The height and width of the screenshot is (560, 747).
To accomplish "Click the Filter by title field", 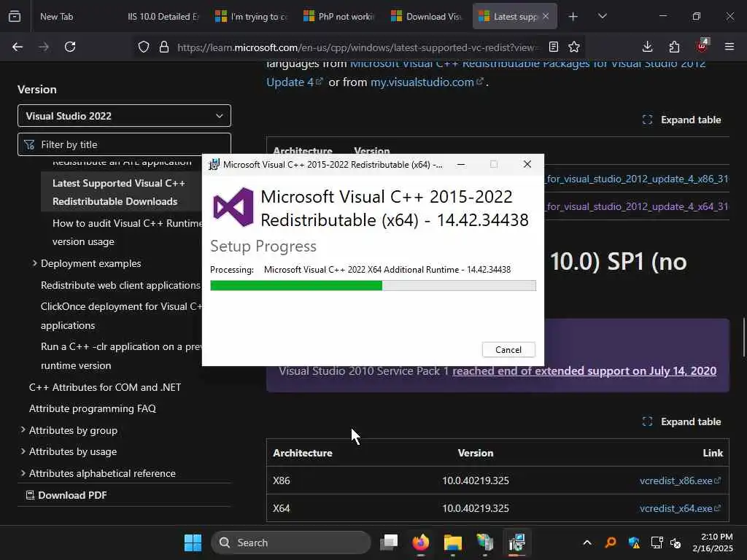I will 124,144.
